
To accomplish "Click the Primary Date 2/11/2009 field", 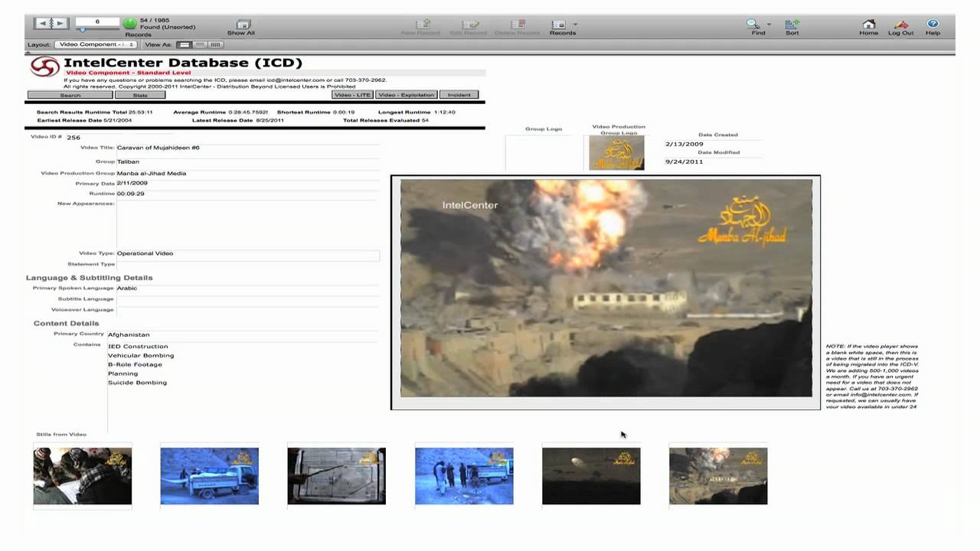I will coord(247,184).
